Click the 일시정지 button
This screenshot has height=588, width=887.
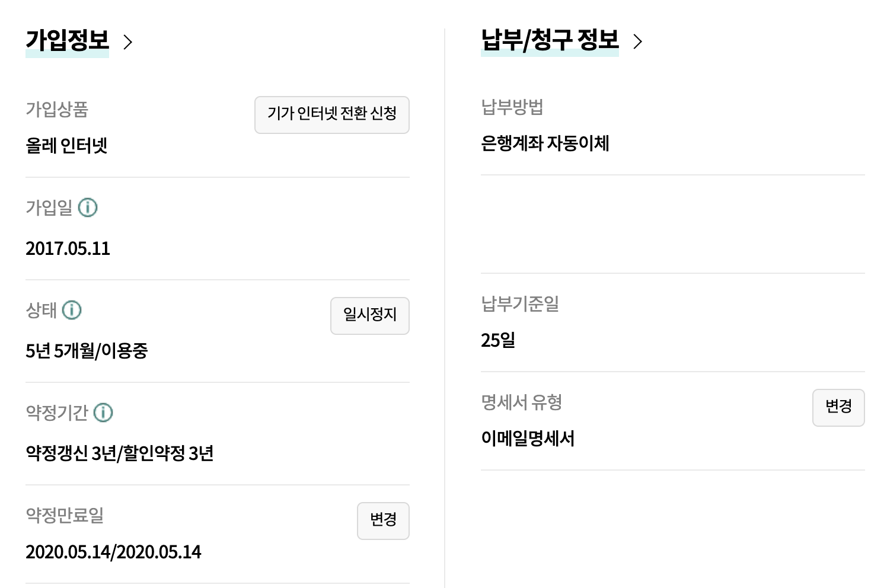tap(369, 315)
